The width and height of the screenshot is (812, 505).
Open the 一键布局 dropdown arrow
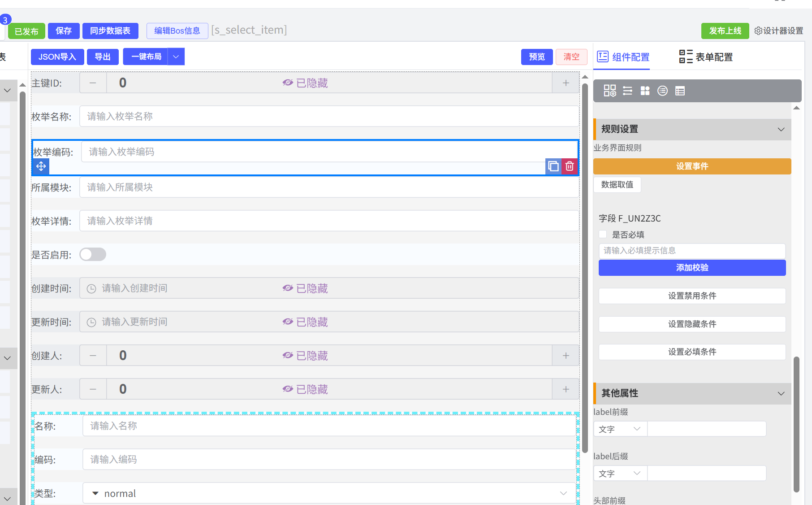(x=176, y=57)
